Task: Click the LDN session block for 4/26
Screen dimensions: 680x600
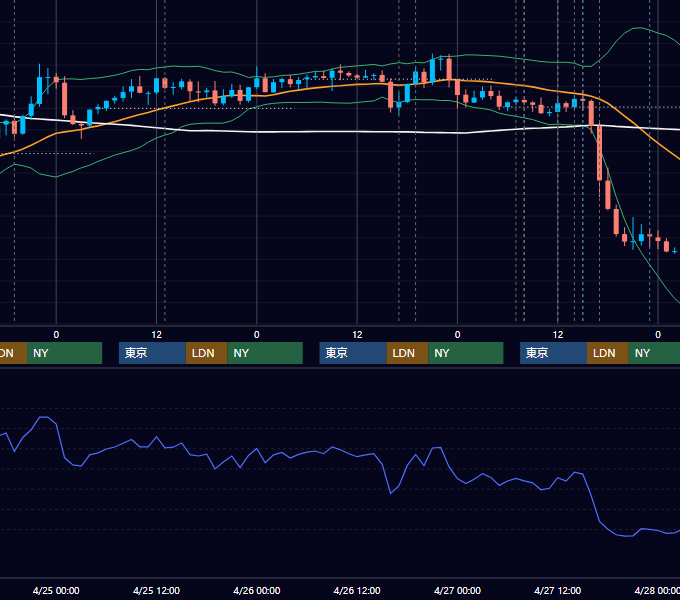Action: pos(407,353)
